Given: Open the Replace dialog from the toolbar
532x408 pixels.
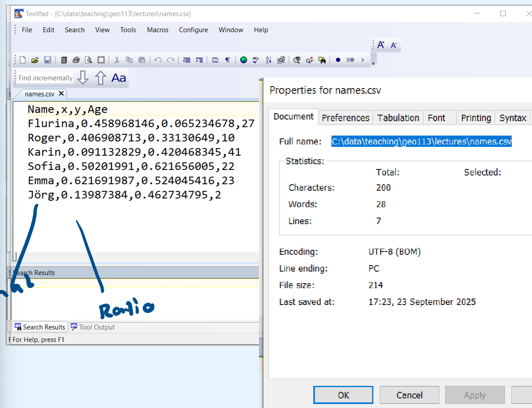Looking at the screenshot, I should point(309,60).
